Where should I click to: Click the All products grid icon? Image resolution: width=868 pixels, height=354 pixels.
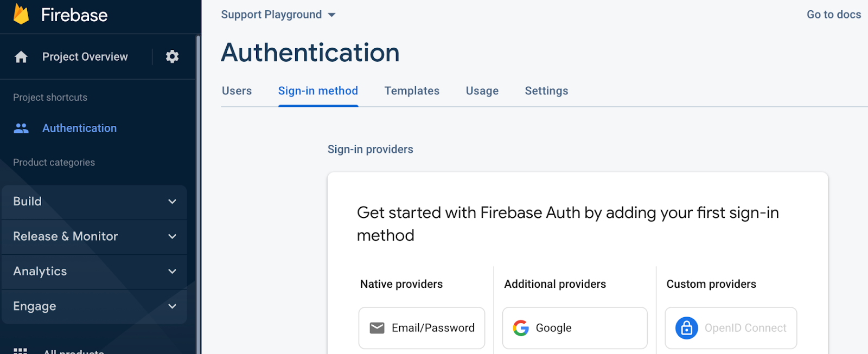[21, 351]
